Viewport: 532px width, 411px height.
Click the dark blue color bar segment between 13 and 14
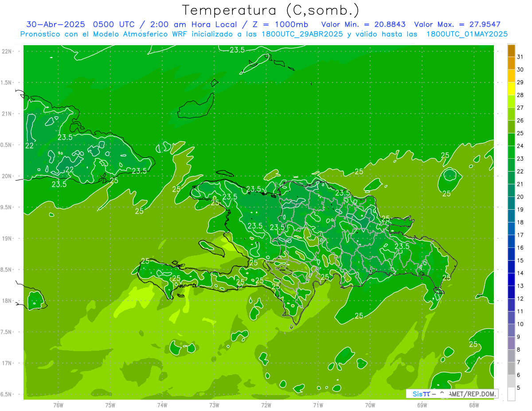point(511,279)
